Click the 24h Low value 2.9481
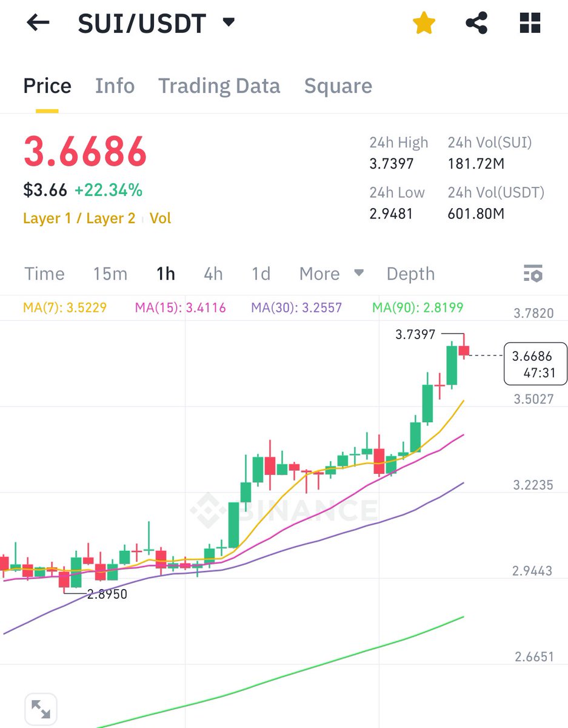Screen dimensions: 568x728 (x=392, y=214)
